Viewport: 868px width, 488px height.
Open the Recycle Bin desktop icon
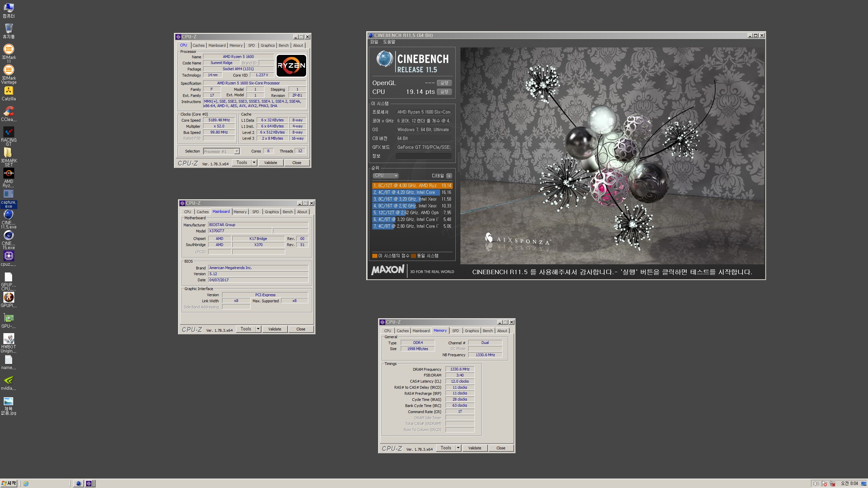coord(8,31)
